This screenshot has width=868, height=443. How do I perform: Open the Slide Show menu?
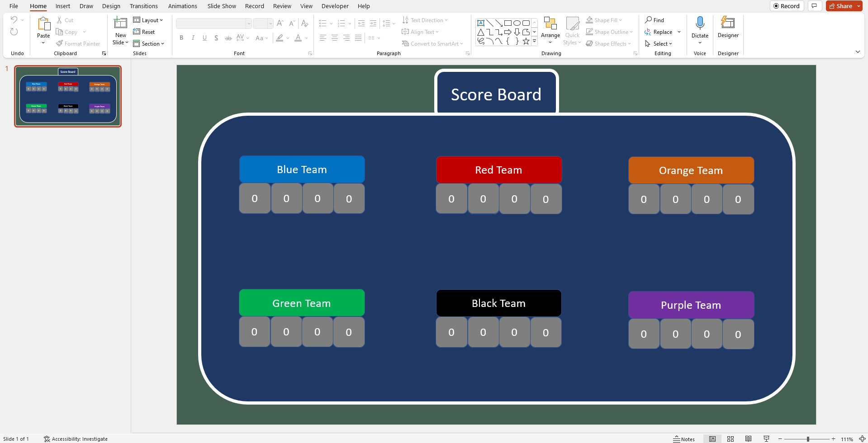tap(221, 6)
